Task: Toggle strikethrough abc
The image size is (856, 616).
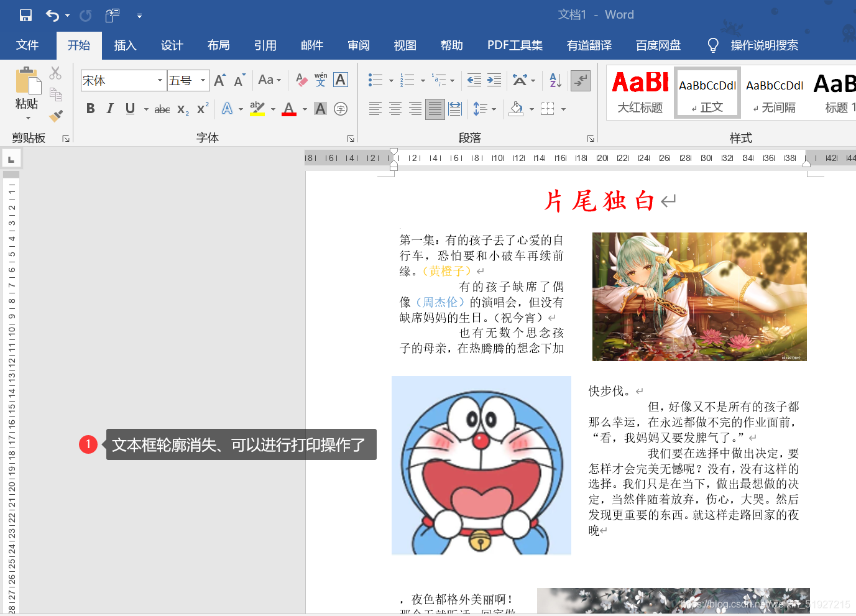Action: (x=162, y=109)
